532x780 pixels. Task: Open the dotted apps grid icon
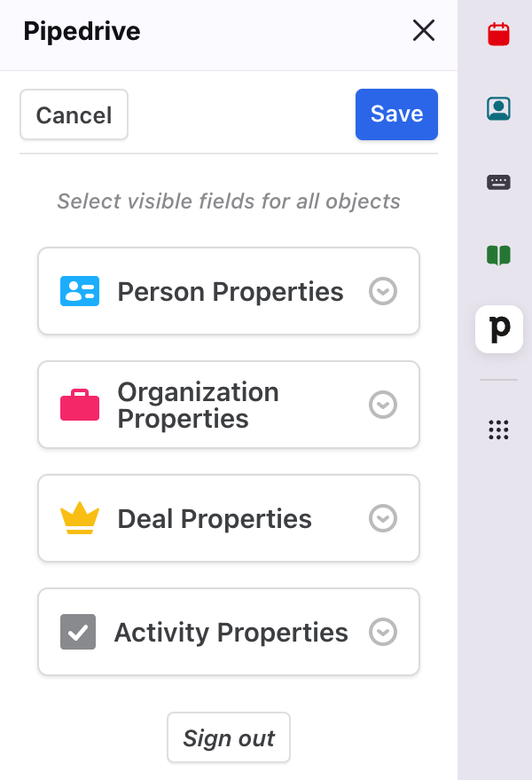tap(498, 429)
